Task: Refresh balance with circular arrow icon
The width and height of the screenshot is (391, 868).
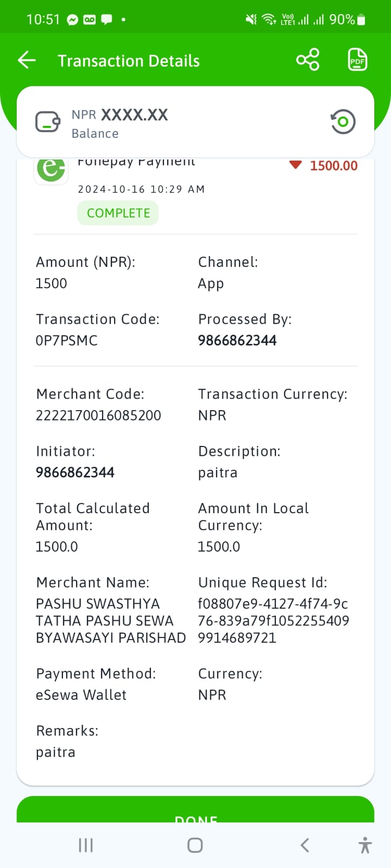Action: (343, 122)
